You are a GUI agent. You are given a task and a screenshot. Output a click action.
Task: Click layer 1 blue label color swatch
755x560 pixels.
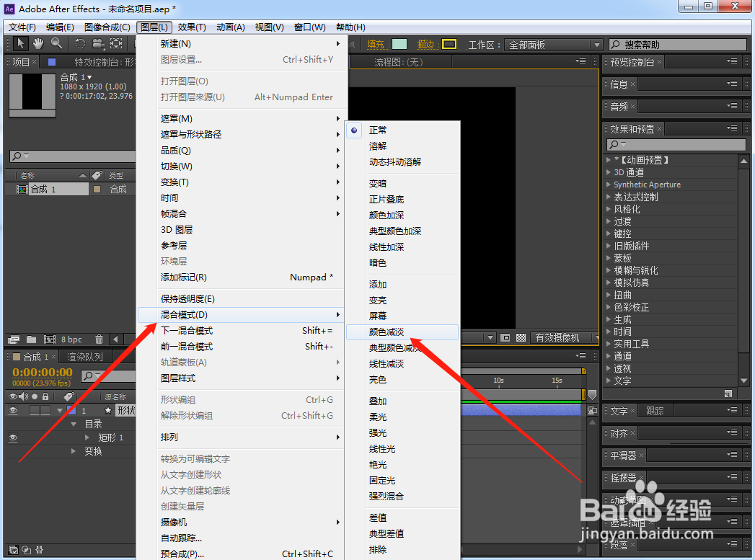click(71, 410)
